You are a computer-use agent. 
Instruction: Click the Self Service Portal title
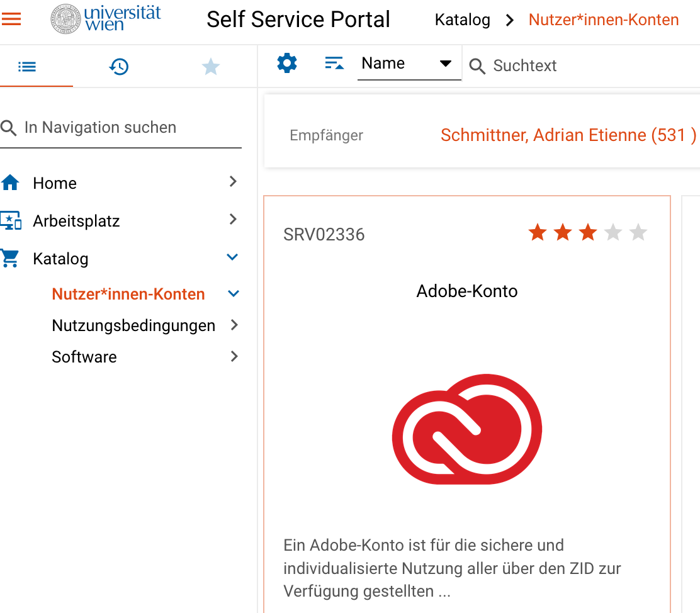click(298, 20)
